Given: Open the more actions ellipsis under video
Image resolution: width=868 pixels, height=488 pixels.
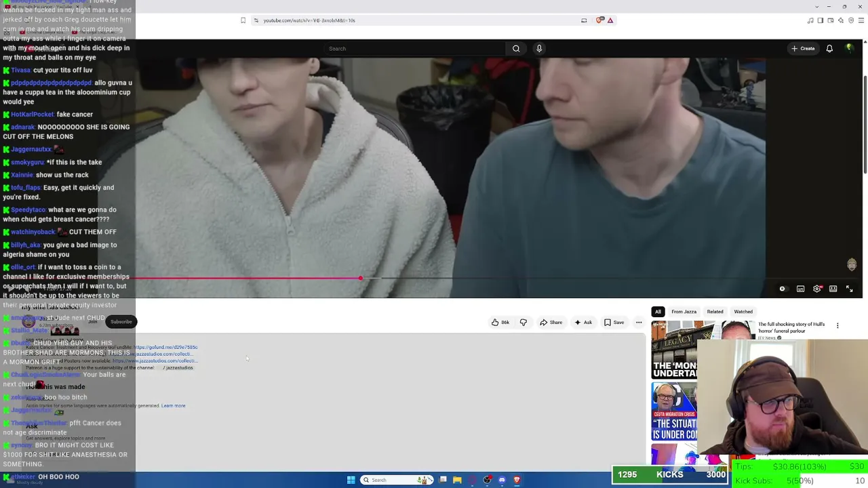Looking at the screenshot, I should pos(639,323).
